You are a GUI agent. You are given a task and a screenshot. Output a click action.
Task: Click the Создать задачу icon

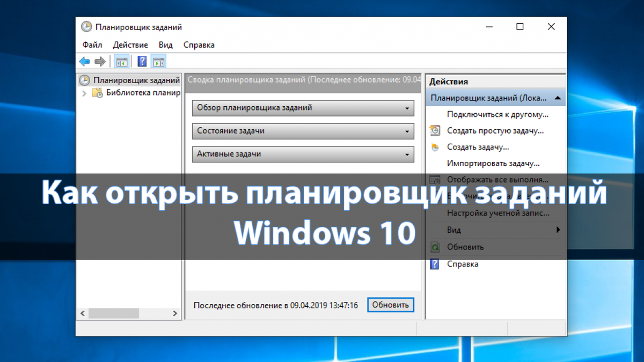coord(435,147)
